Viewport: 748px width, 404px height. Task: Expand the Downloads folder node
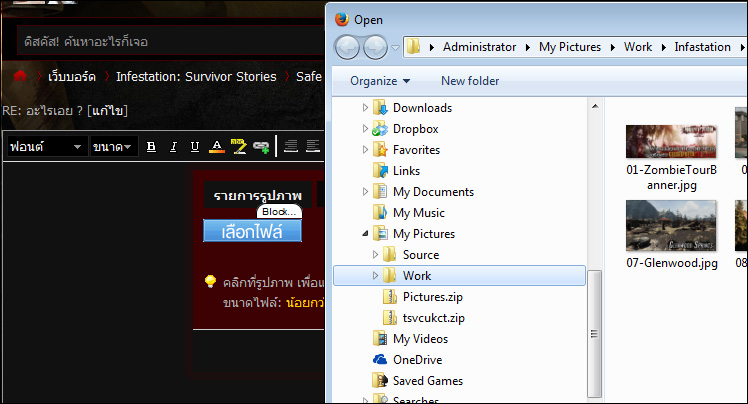coord(365,108)
